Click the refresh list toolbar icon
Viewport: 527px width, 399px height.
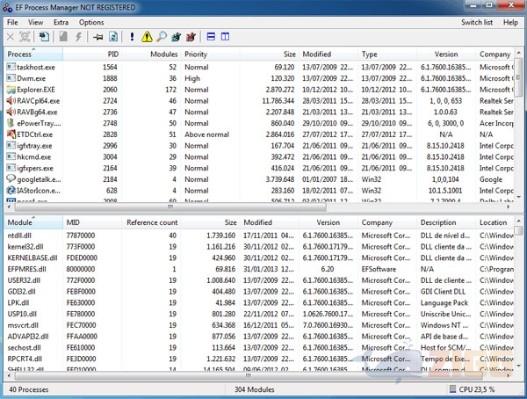(x=113, y=37)
